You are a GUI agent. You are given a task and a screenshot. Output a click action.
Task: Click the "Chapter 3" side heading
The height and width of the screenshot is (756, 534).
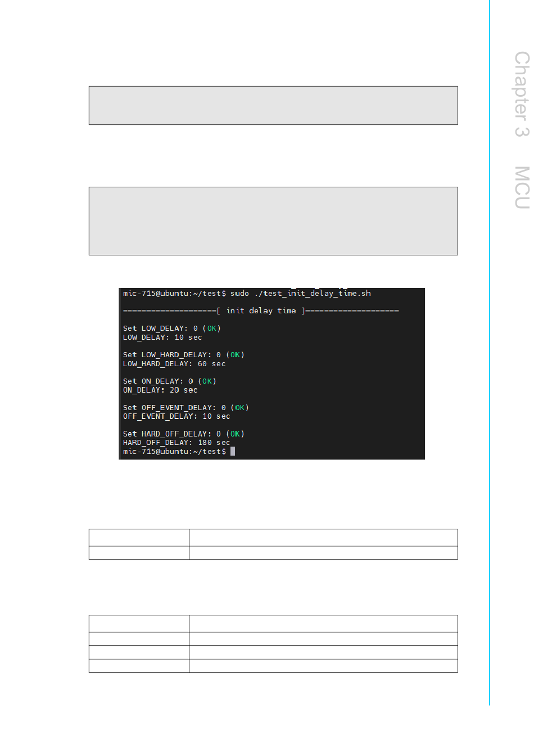coord(522,94)
